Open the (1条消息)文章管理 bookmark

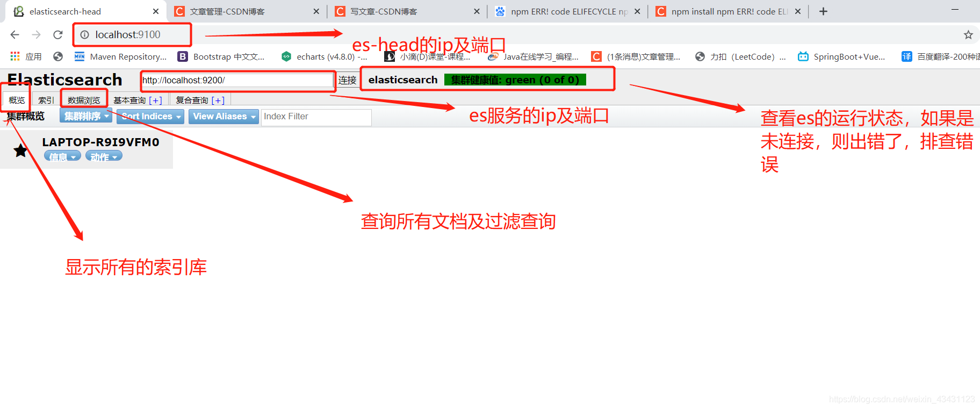click(x=636, y=56)
